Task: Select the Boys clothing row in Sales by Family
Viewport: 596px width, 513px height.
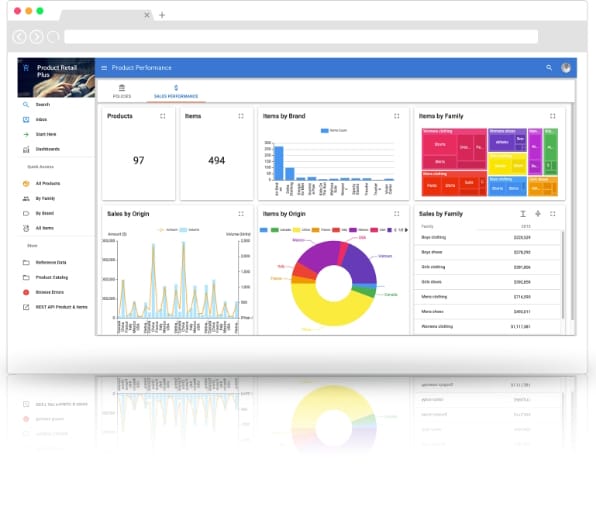Action: tap(488, 238)
